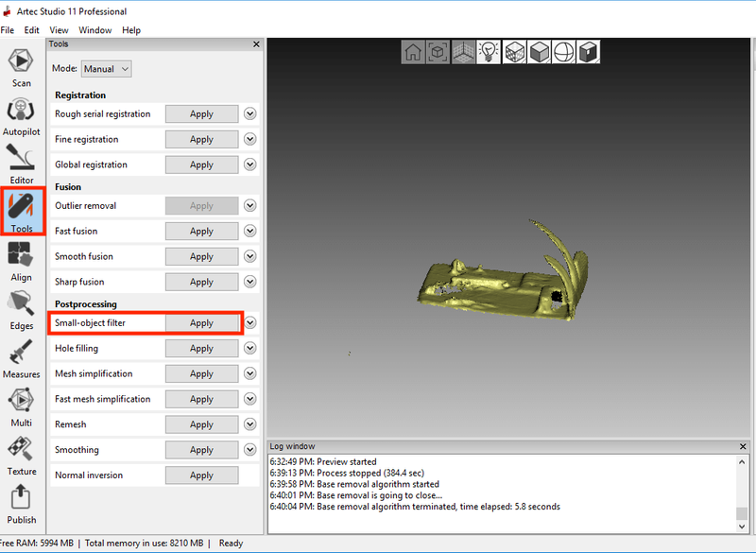Close the Tools panel
Screen dimensions: 756x553
[x=256, y=44]
